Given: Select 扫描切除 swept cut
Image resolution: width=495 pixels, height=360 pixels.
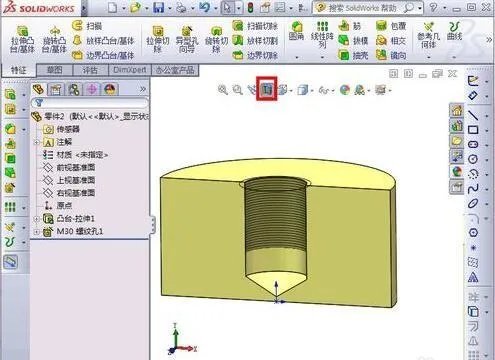Looking at the screenshot, I should click(x=255, y=26).
